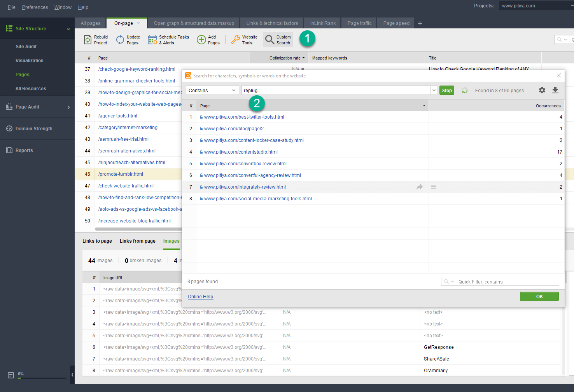Viewport: 574px width, 392px height.
Task: Open the Contains condition dropdown
Action: tap(212, 90)
